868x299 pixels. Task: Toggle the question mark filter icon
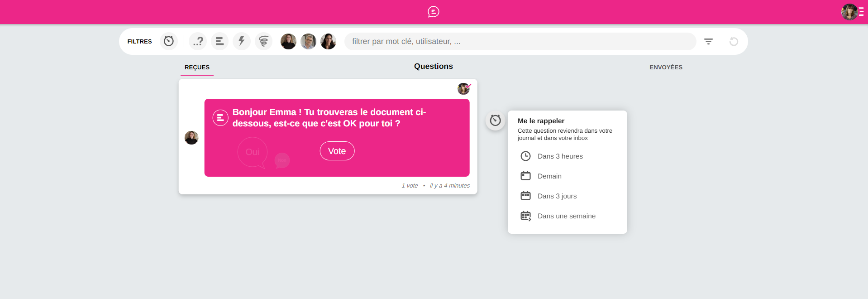point(198,41)
